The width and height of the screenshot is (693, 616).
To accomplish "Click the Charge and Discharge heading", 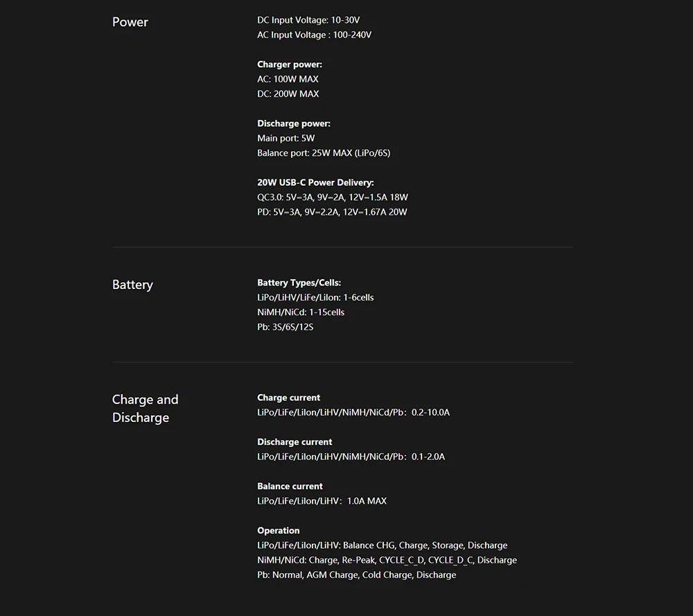I will pos(145,408).
